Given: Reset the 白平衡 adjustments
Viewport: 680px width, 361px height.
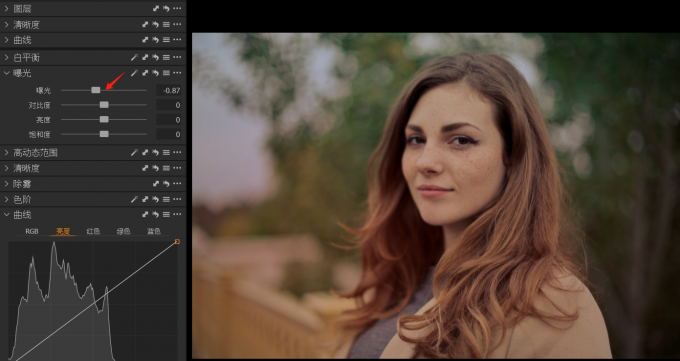Looking at the screenshot, I should coord(156,57).
